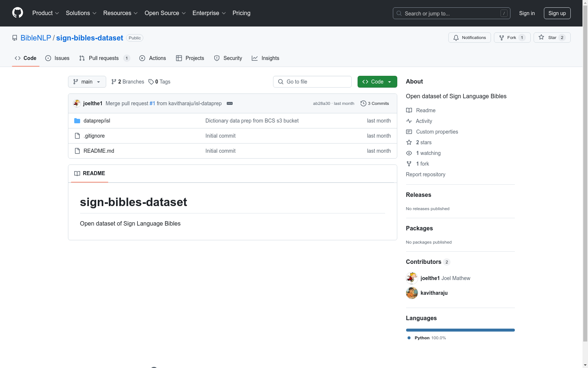588x368 pixels.
Task: Fork this repository
Action: (x=512, y=38)
